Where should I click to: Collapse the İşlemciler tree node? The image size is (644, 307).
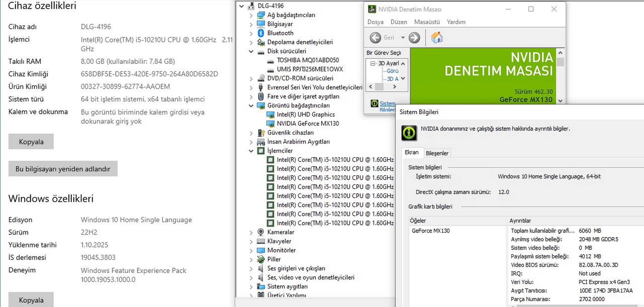(251, 151)
